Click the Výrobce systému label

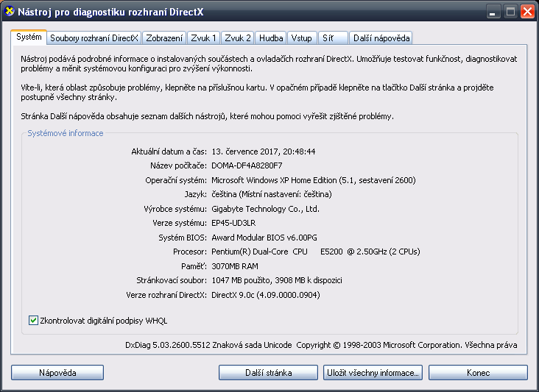pos(175,209)
